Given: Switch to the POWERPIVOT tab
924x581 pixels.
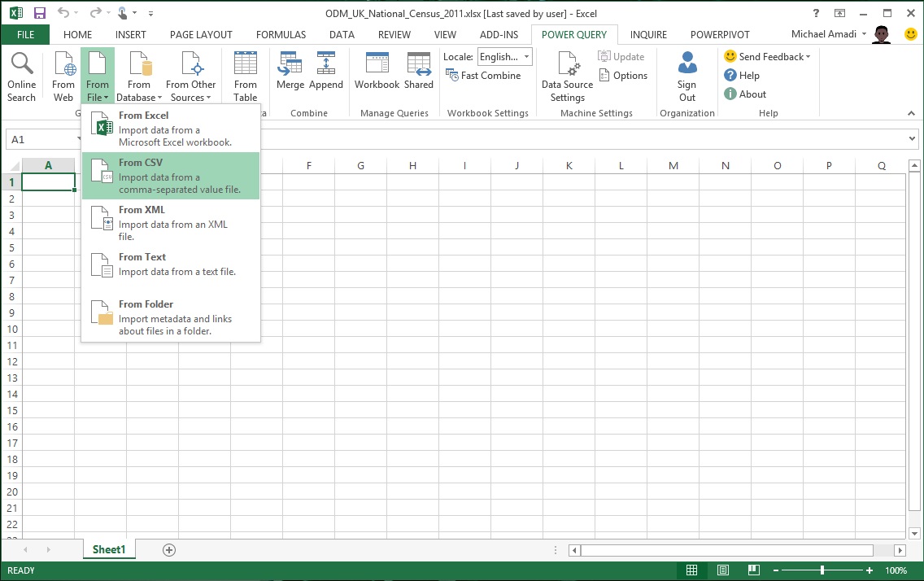Looking at the screenshot, I should pyautogui.click(x=720, y=35).
